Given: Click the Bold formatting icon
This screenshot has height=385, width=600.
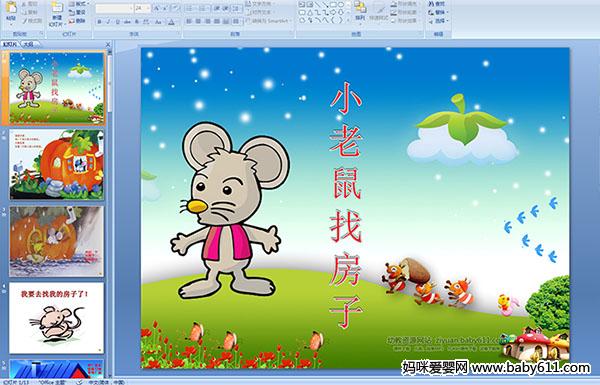Looking at the screenshot, I should point(100,22).
